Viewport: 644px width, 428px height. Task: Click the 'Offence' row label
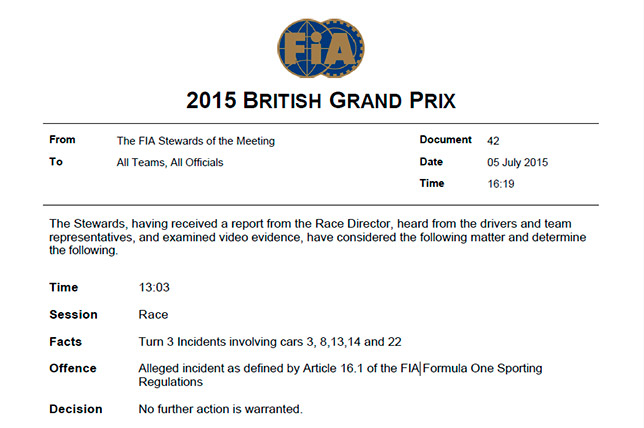71,368
